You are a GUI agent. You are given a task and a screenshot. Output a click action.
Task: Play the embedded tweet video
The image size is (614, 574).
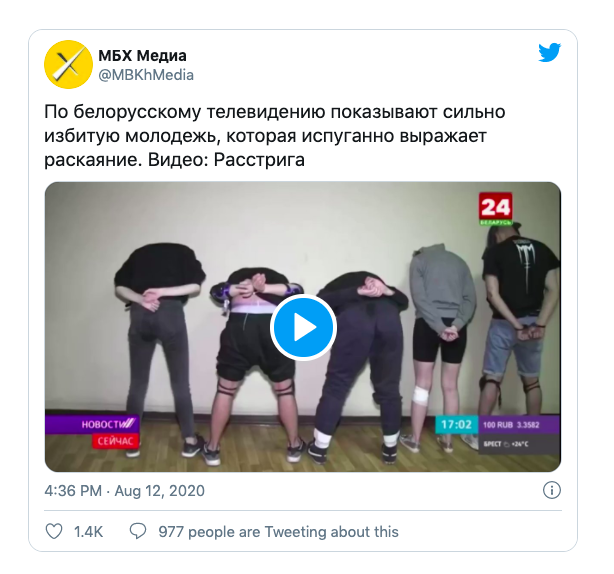click(303, 327)
